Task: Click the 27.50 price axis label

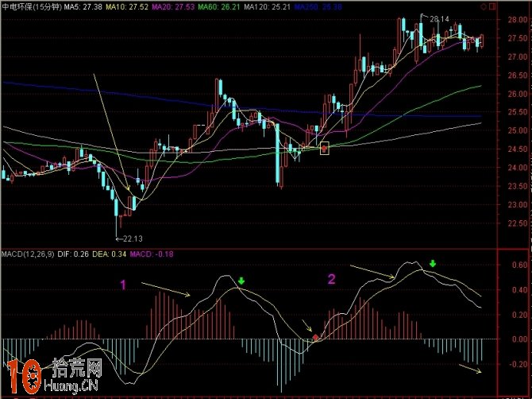Action: click(x=518, y=38)
